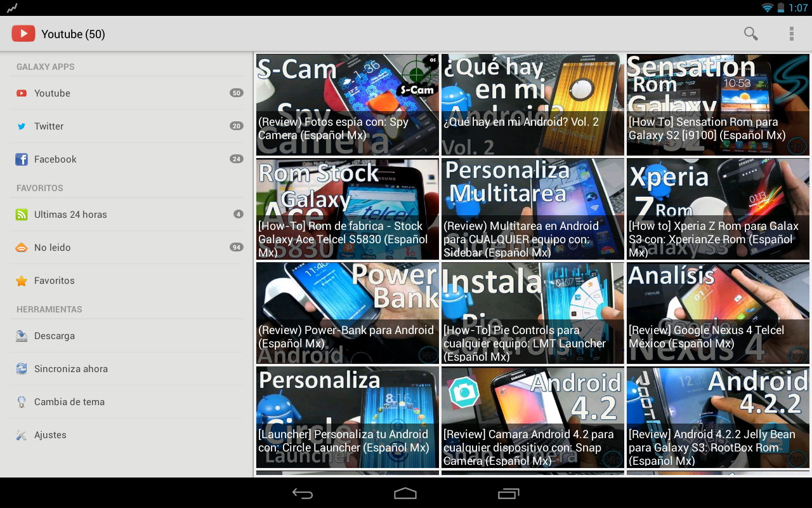Select the Facebook feed entry
The width and height of the screenshot is (812, 508).
(127, 159)
